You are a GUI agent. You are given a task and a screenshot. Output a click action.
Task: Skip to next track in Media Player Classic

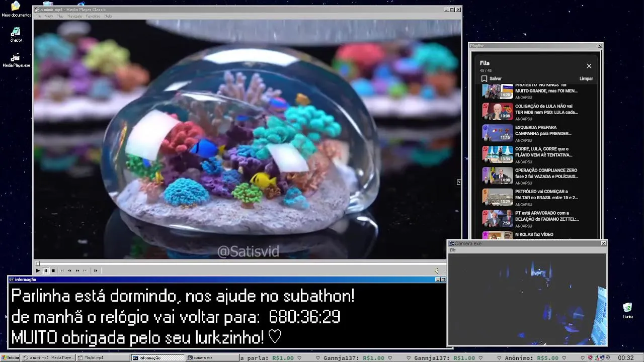point(85,270)
